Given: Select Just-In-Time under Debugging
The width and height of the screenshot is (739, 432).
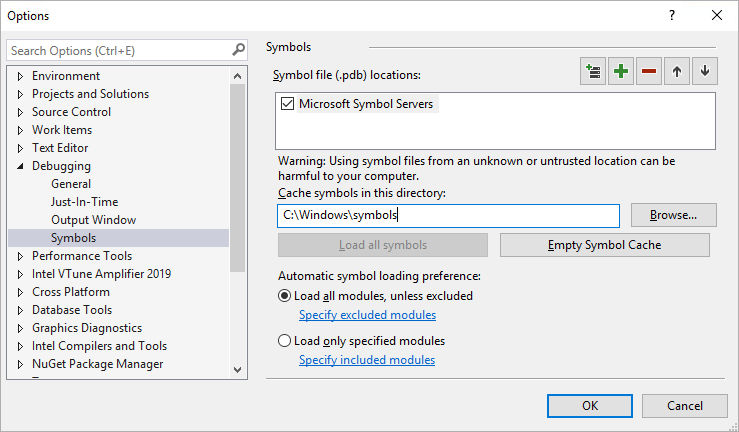Looking at the screenshot, I should pyautogui.click(x=84, y=202).
